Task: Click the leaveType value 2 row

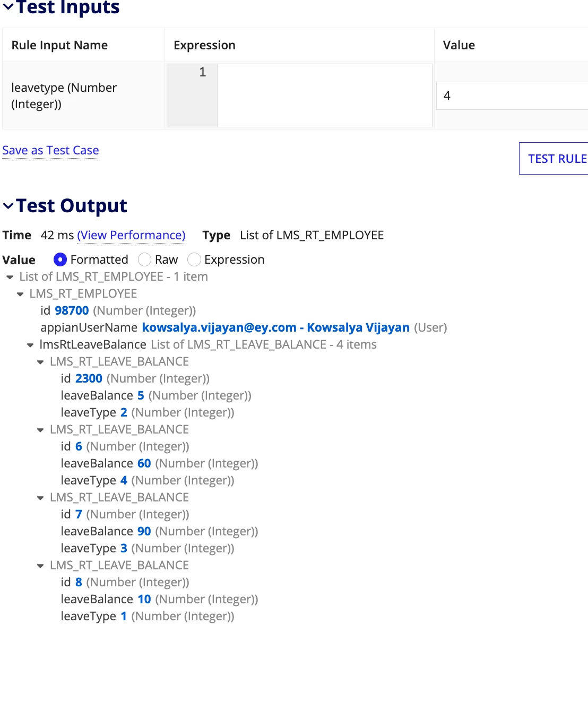Action: [x=148, y=412]
